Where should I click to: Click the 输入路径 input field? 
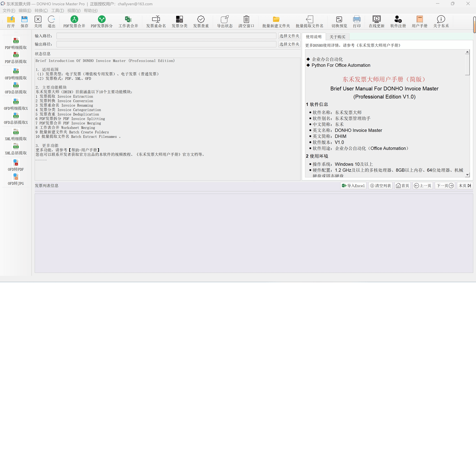pyautogui.click(x=166, y=36)
